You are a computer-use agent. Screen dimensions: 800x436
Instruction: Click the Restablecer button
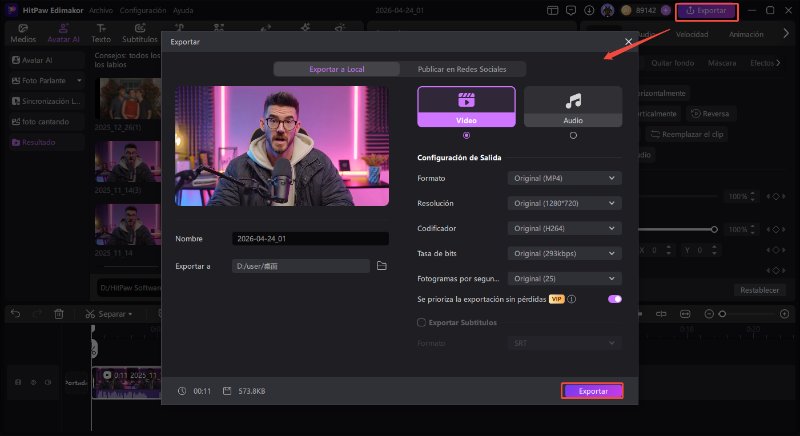click(x=759, y=290)
